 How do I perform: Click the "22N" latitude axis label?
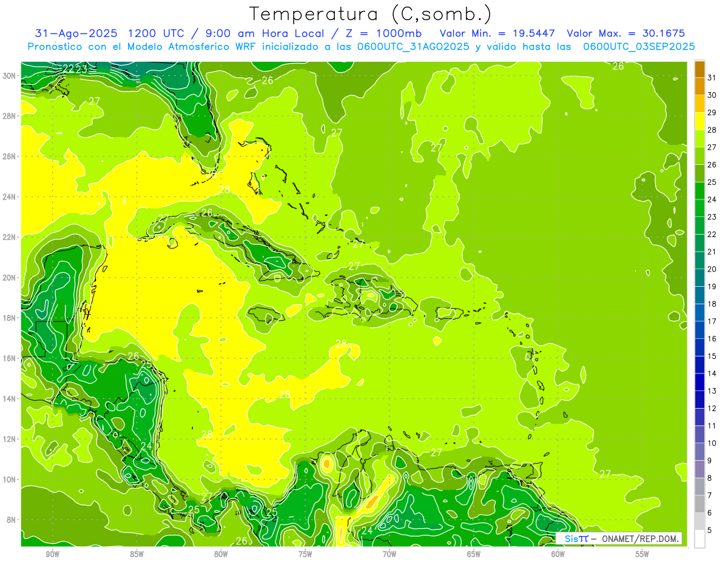9,237
